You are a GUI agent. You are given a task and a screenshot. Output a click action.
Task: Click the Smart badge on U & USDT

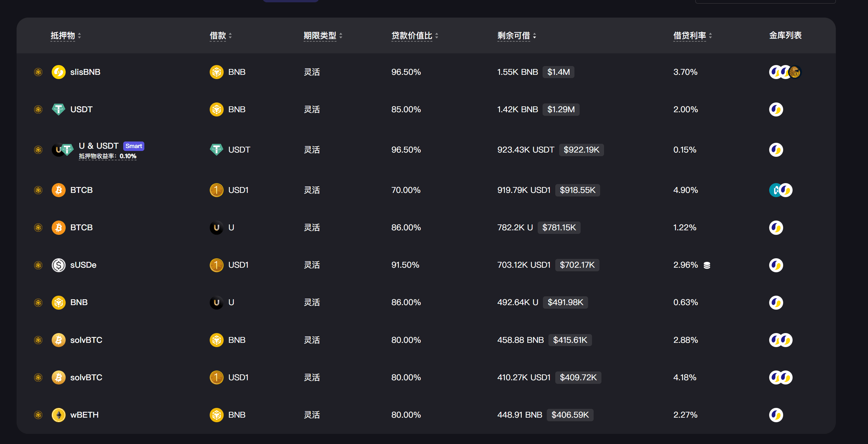[x=133, y=146]
